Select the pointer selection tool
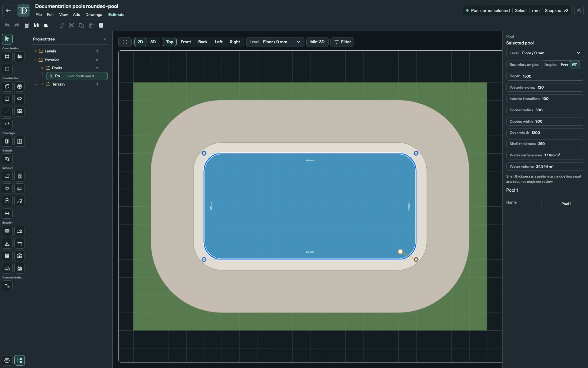This screenshot has width=588, height=368. point(7,39)
